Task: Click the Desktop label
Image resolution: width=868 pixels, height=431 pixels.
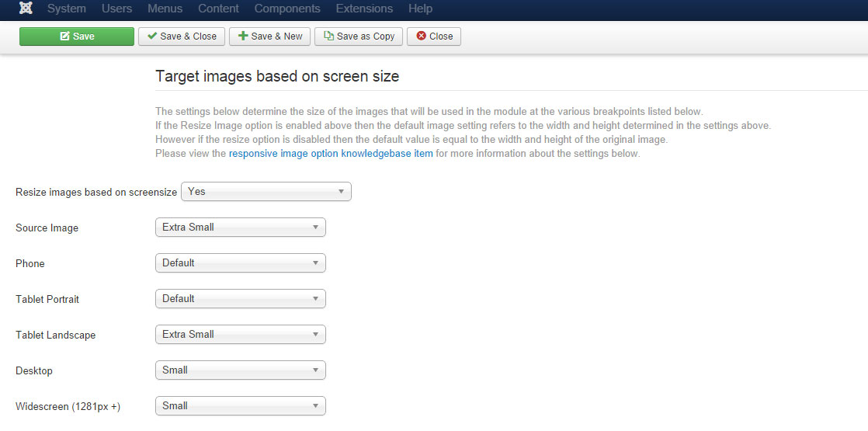Action: tap(33, 370)
